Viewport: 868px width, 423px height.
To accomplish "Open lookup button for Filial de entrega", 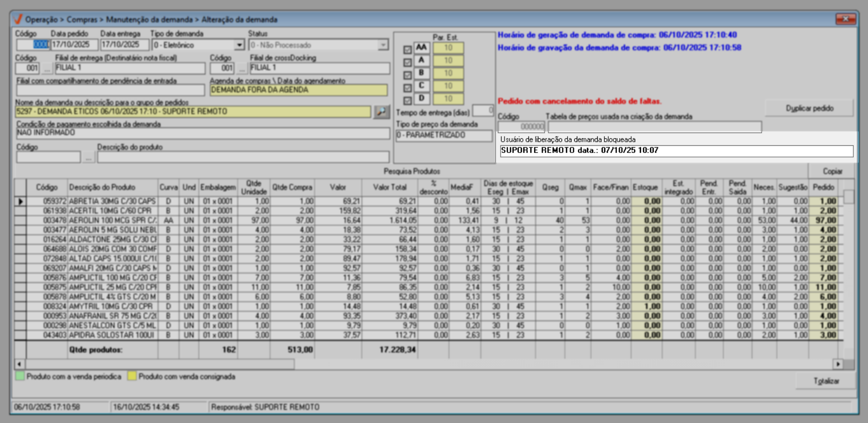I will point(47,68).
